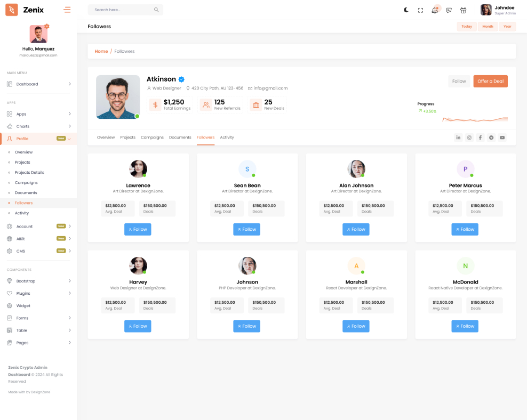
Task: Collapse the sidebar with the hamburger toggle
Action: coord(67,10)
